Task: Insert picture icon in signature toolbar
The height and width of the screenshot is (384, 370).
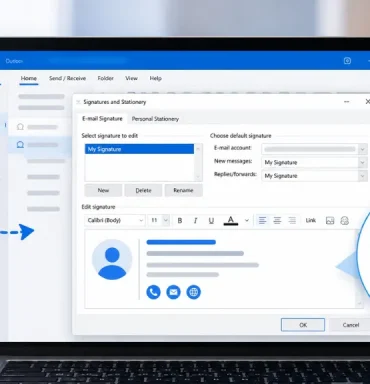Action: coord(330,220)
